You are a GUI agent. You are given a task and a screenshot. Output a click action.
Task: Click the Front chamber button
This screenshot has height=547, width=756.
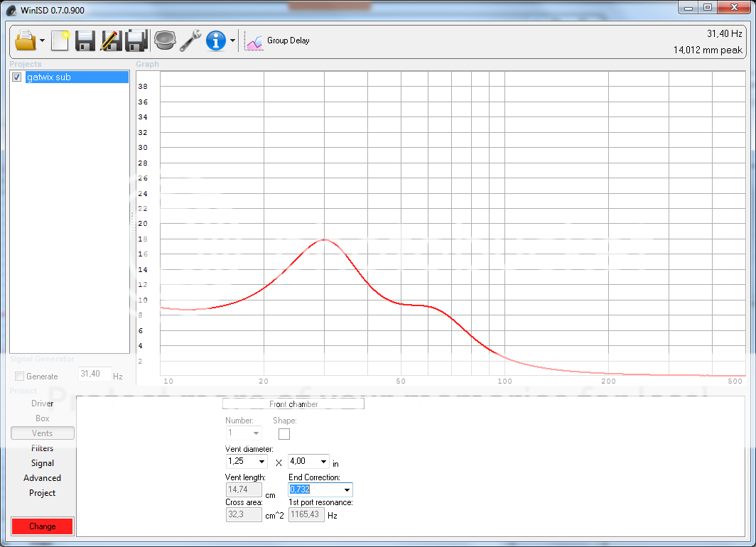pyautogui.click(x=293, y=404)
